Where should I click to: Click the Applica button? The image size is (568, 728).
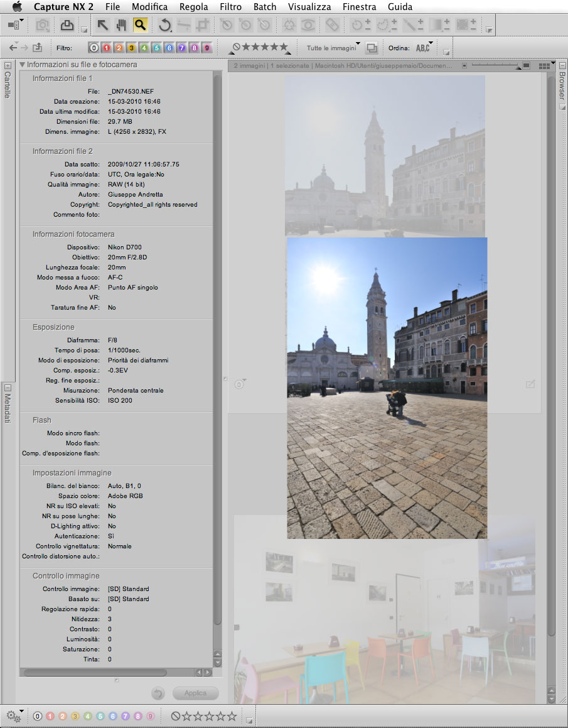(x=196, y=693)
